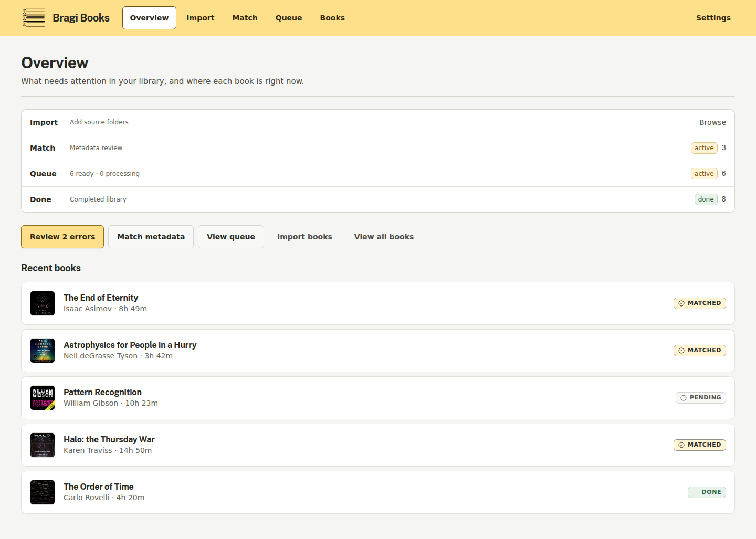The width and height of the screenshot is (756, 539).
Task: Open The End of Eternity book title
Action: [101, 298]
